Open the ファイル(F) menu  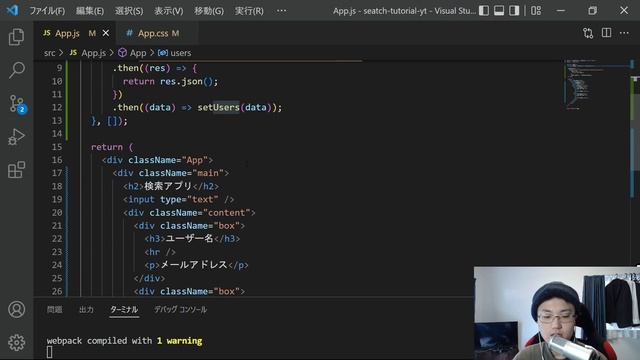point(47,11)
